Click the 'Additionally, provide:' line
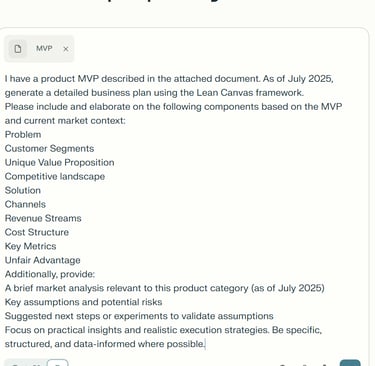Image resolution: width=375 pixels, height=366 pixels. 50,274
